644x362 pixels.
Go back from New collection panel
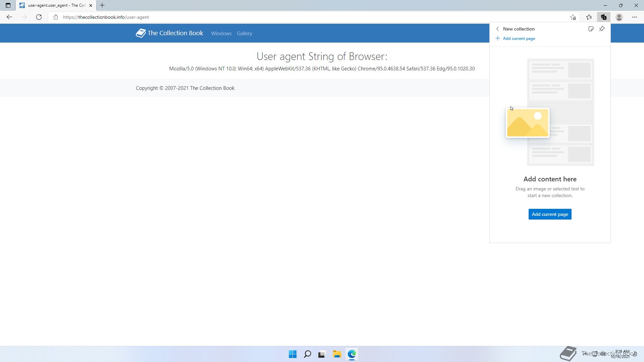[497, 29]
